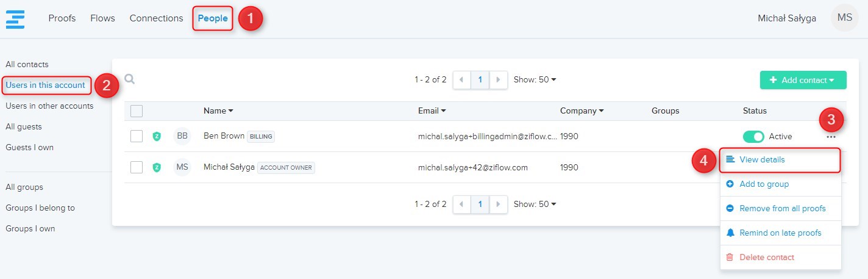Go to previous page using top arrow
The height and width of the screenshot is (279, 868).
[x=461, y=79]
